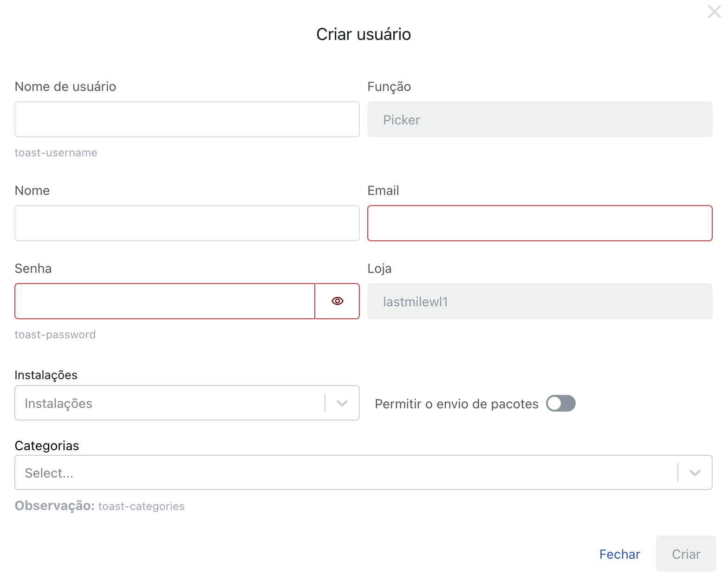
Task: Expand the Categorias dropdown chevron
Action: (695, 473)
